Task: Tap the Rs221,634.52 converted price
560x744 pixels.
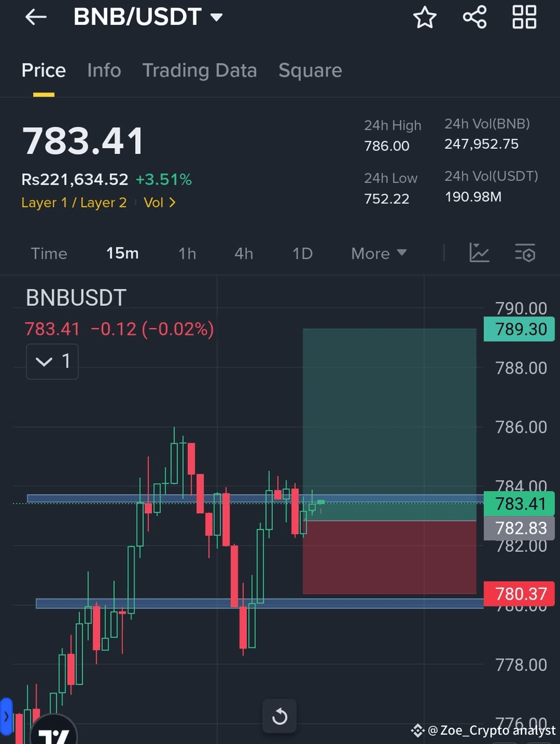Action: [75, 180]
